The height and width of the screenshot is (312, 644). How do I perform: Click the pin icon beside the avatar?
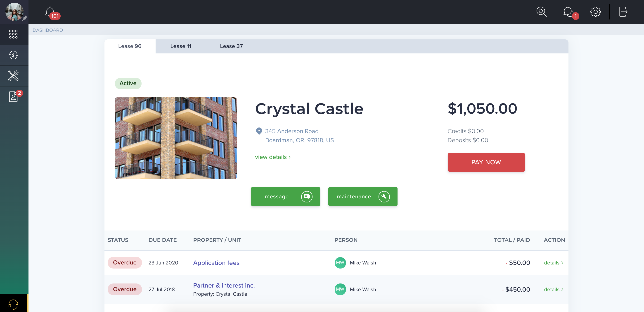pyautogui.click(x=24, y=19)
